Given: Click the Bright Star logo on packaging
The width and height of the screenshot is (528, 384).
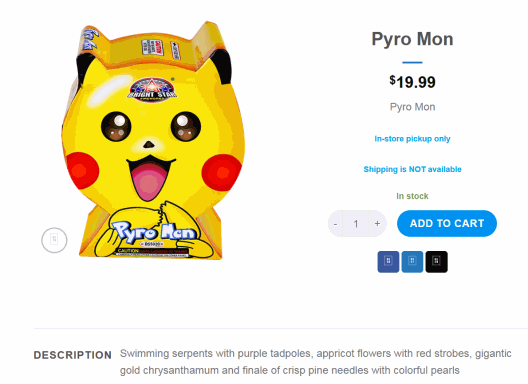Looking at the screenshot, I should click(152, 89).
